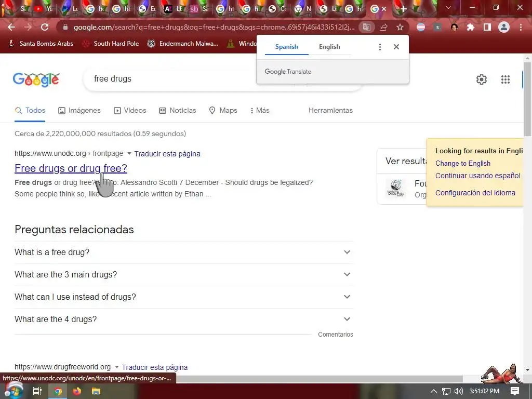This screenshot has height=399, width=532.
Task: Expand 'What can I use instead of drugs?'
Action: coord(184,297)
